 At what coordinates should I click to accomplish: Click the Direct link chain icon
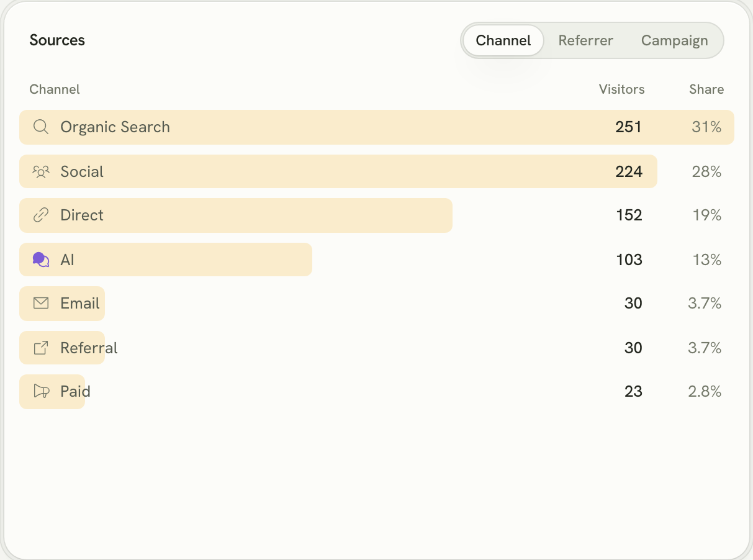(41, 215)
